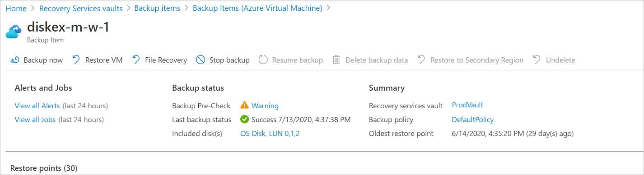The height and width of the screenshot is (175, 644).
Task: Open Backup Items (Azure Virtual Machine) breadcrumb
Action: pyautogui.click(x=257, y=8)
